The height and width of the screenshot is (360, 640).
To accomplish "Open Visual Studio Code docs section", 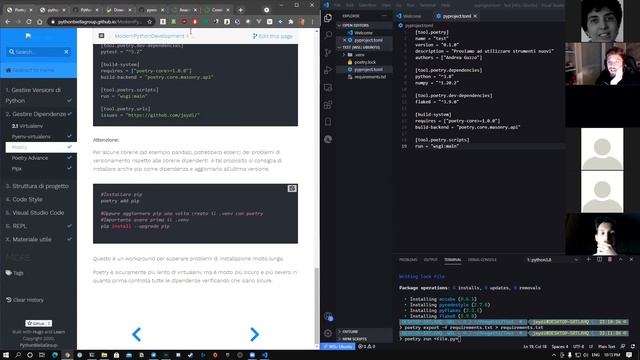I will 35,213.
